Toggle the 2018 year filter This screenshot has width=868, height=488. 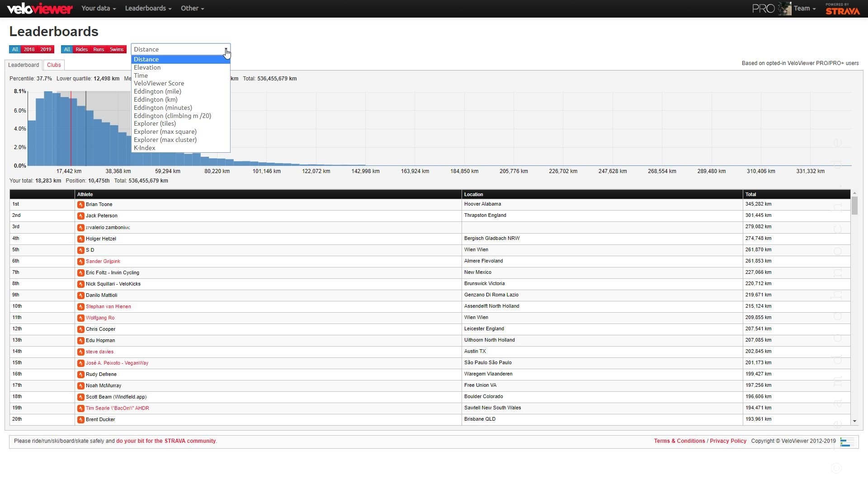click(29, 50)
